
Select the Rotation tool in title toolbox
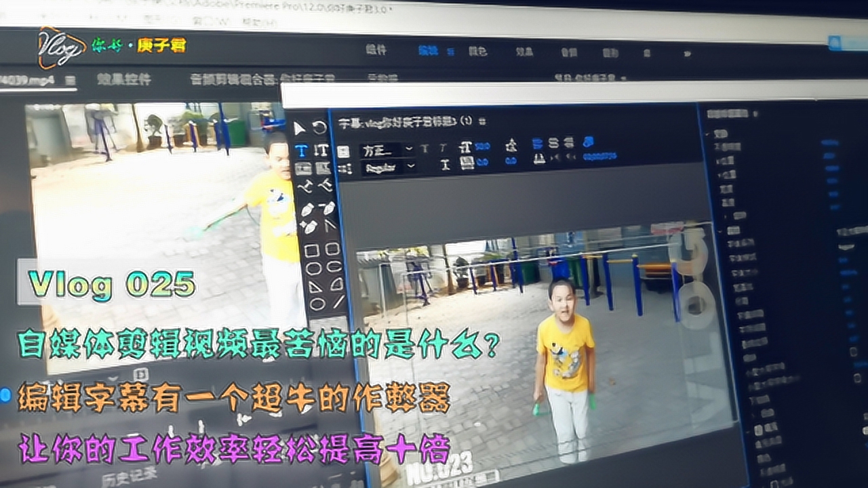pos(319,127)
